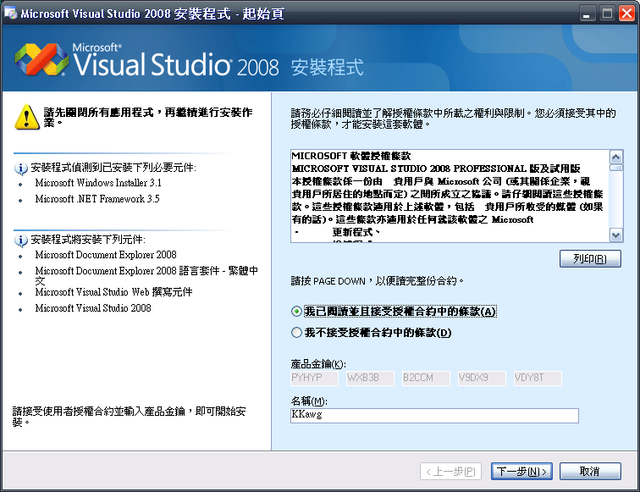Image resolution: width=640 pixels, height=492 pixels.
Task: Click the yellow warning triangle icon
Action: point(24,118)
